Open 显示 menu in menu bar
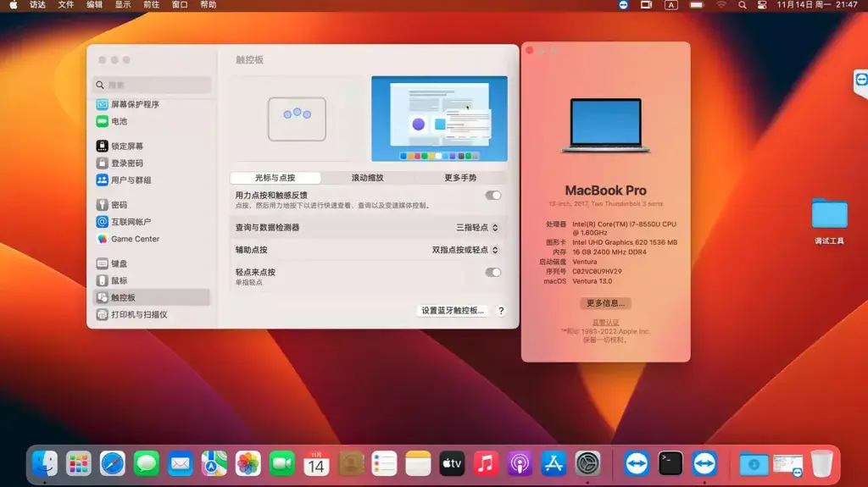Image resolution: width=868 pixels, height=487 pixels. [x=123, y=5]
